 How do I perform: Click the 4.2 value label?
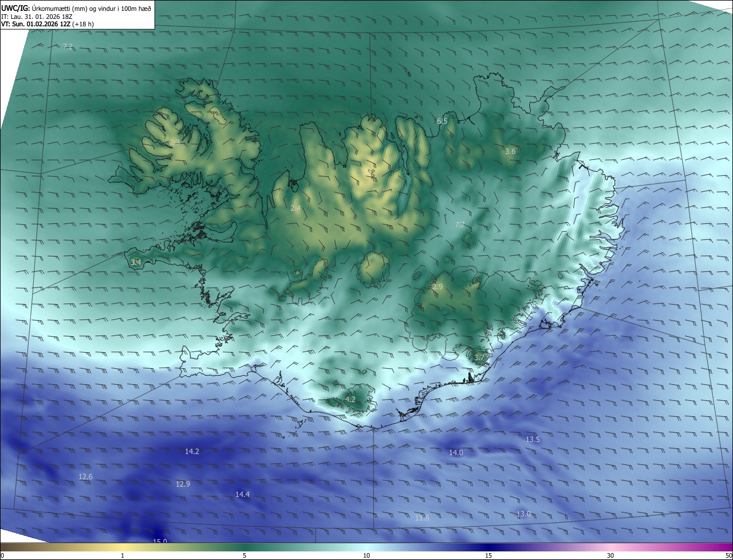coord(350,399)
